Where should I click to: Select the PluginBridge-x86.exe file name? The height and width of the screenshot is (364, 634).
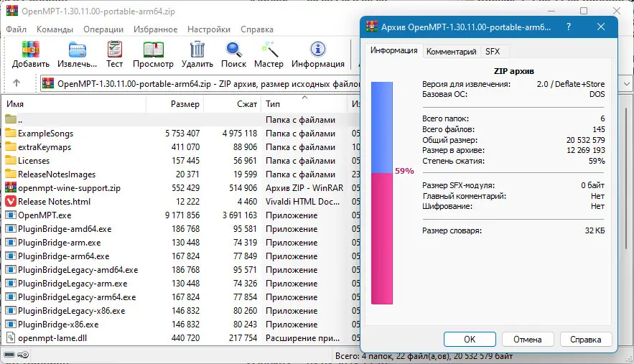tap(58, 325)
